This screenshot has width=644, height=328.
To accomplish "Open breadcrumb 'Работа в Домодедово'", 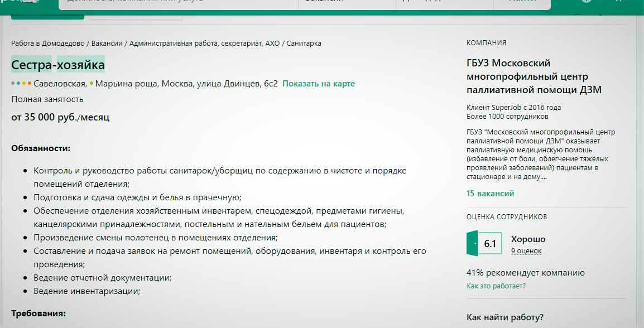I will (47, 43).
